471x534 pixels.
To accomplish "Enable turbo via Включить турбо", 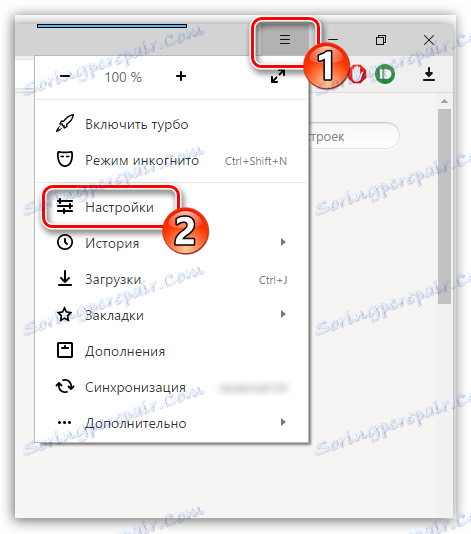I will [x=137, y=124].
